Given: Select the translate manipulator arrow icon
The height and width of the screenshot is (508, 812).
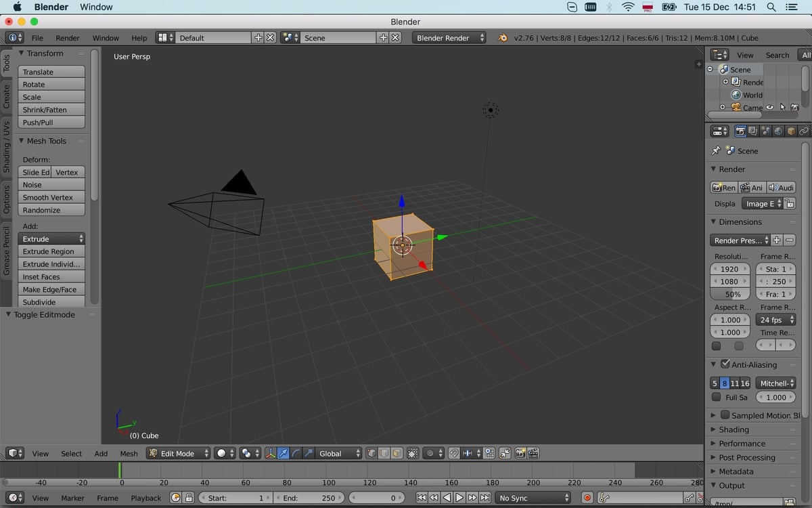Looking at the screenshot, I should [x=284, y=453].
